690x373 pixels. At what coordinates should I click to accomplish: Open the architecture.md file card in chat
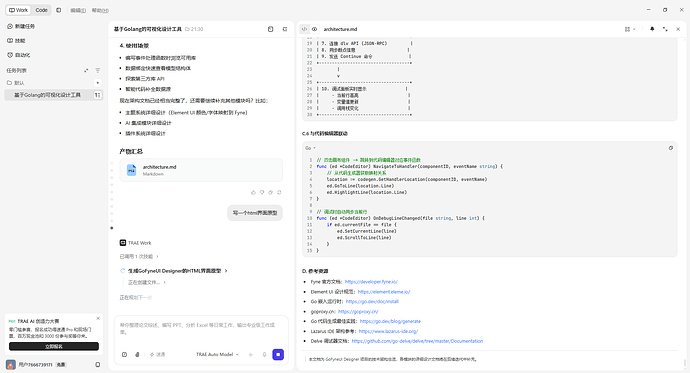(201, 170)
